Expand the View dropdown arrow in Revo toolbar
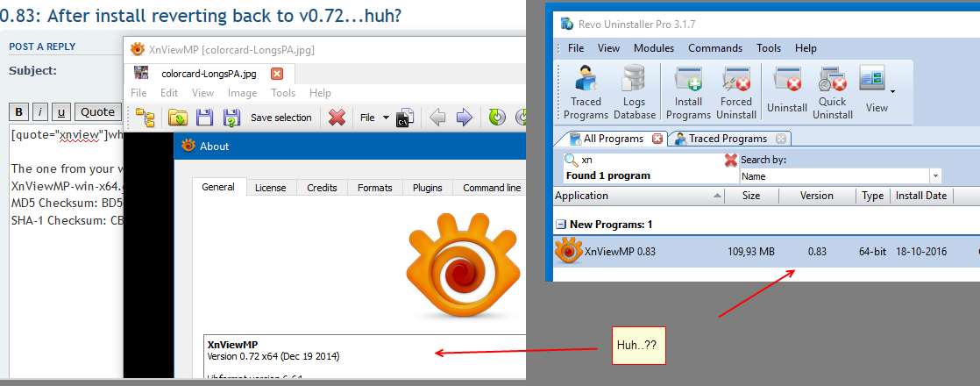Screen dimensions: 980x386 tap(892, 91)
